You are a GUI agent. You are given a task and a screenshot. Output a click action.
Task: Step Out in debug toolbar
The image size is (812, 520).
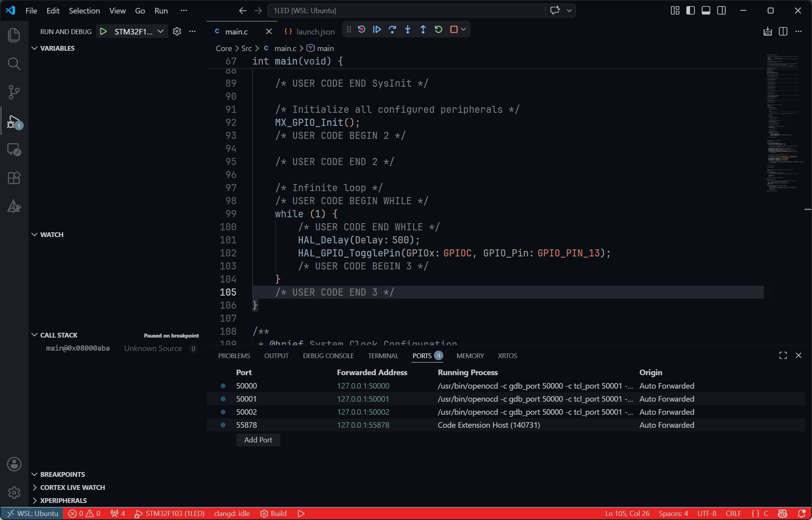pyautogui.click(x=423, y=29)
